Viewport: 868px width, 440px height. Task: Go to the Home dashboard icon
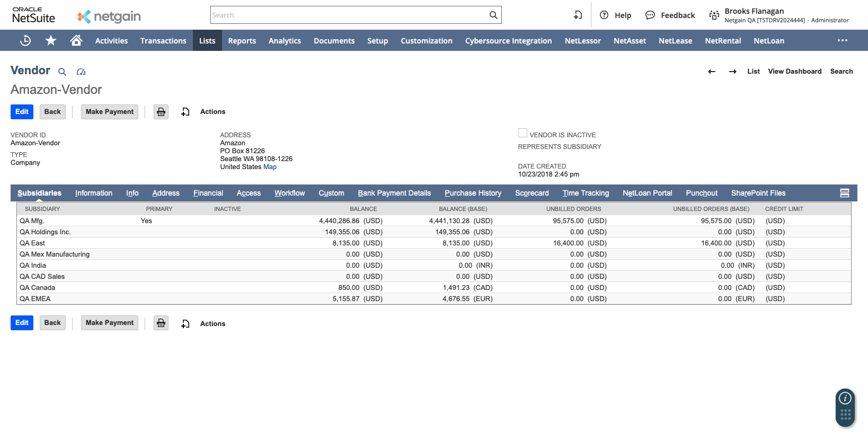[76, 41]
